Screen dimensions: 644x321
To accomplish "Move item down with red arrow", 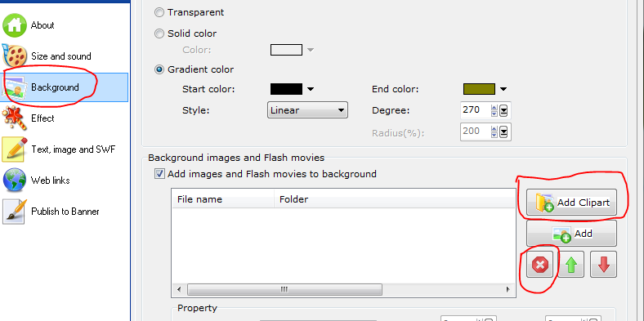I will tap(603, 265).
